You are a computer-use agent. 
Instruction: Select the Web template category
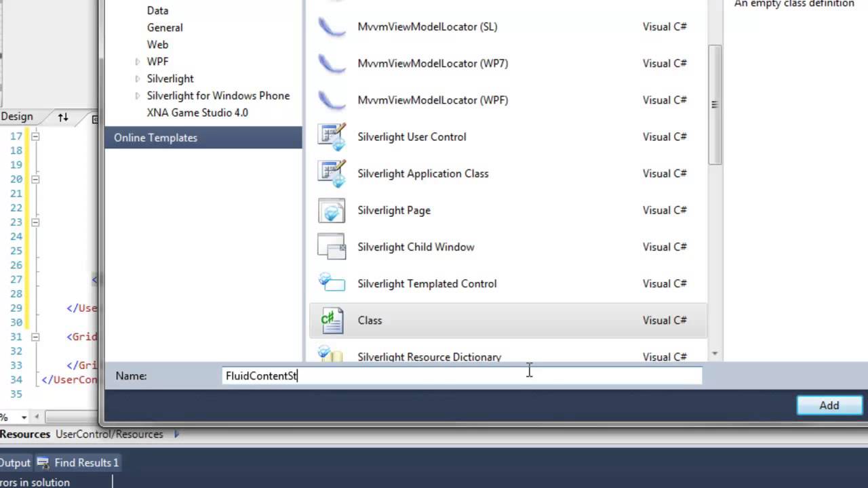tap(157, 45)
